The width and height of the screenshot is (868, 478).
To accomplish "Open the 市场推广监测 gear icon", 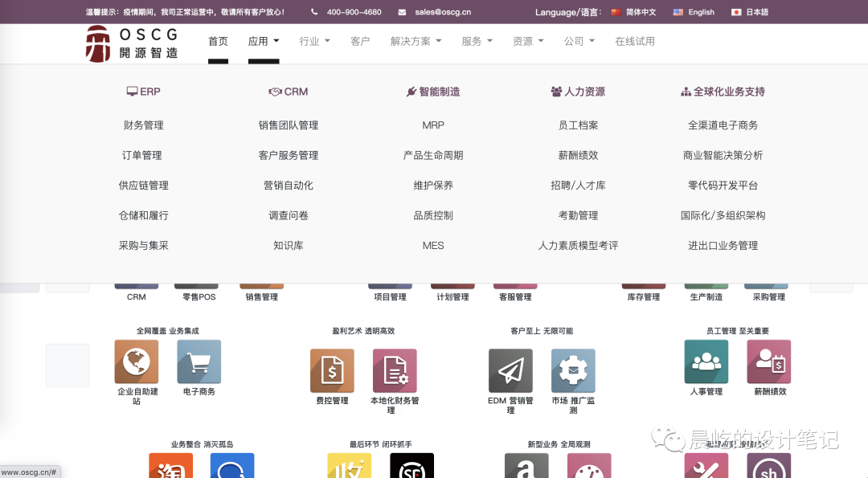I will (573, 370).
